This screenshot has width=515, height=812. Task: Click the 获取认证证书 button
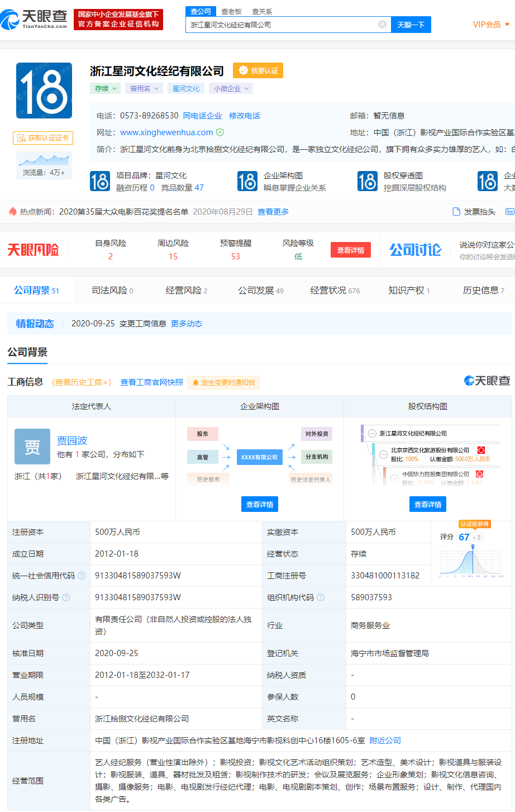[x=43, y=138]
